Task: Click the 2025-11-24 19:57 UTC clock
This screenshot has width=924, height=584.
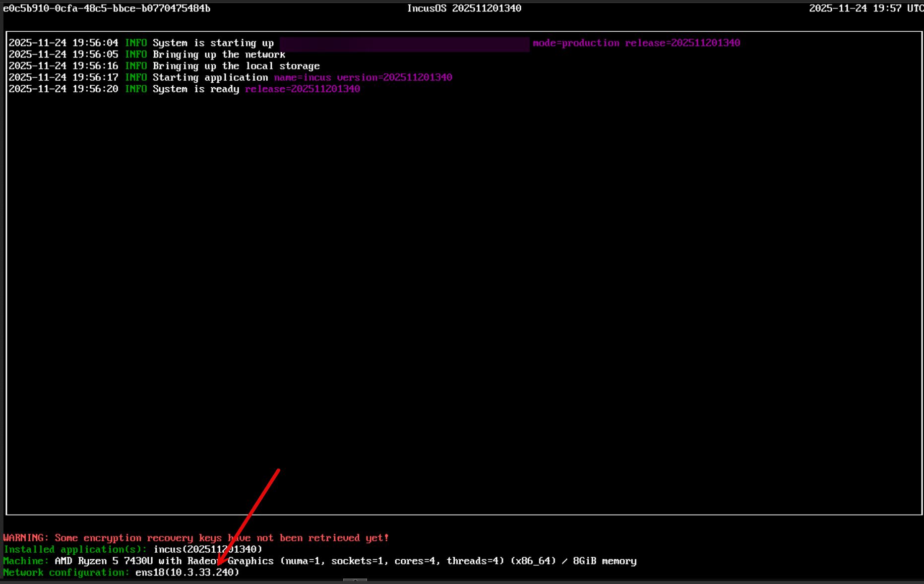Action: [x=866, y=8]
